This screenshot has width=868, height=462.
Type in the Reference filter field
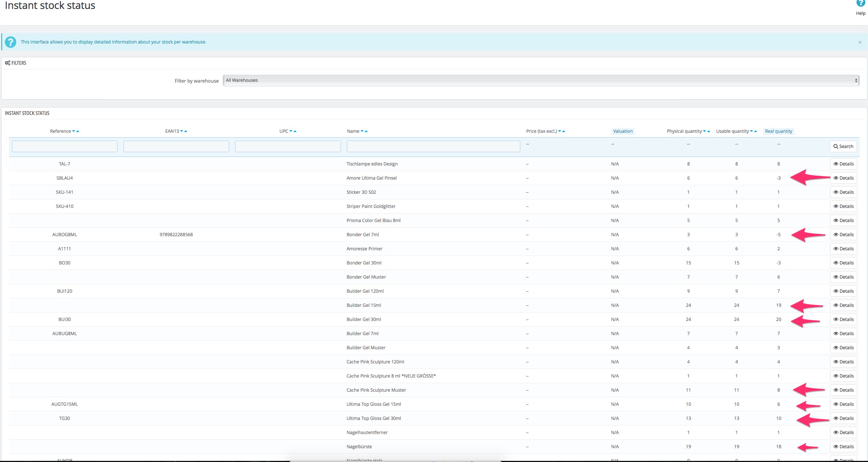click(65, 146)
